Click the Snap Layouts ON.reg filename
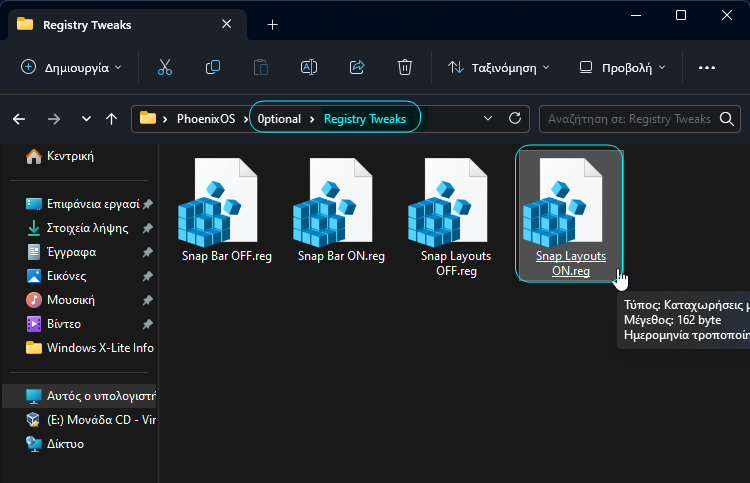The width and height of the screenshot is (750, 483). click(571, 263)
